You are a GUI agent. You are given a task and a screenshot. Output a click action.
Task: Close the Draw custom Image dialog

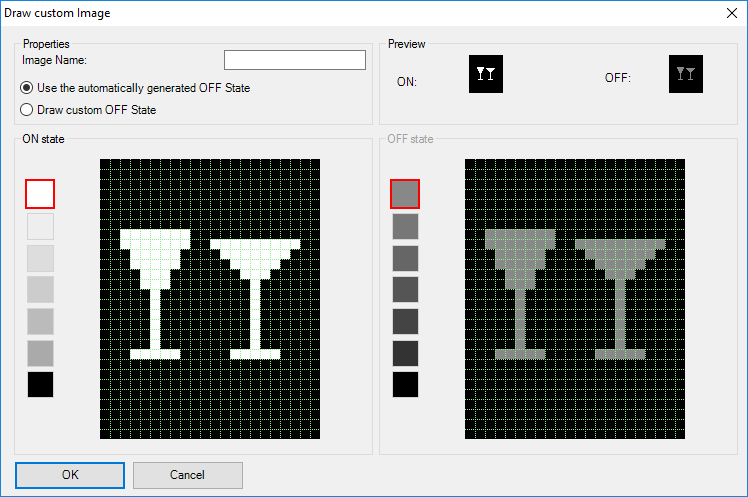(729, 13)
